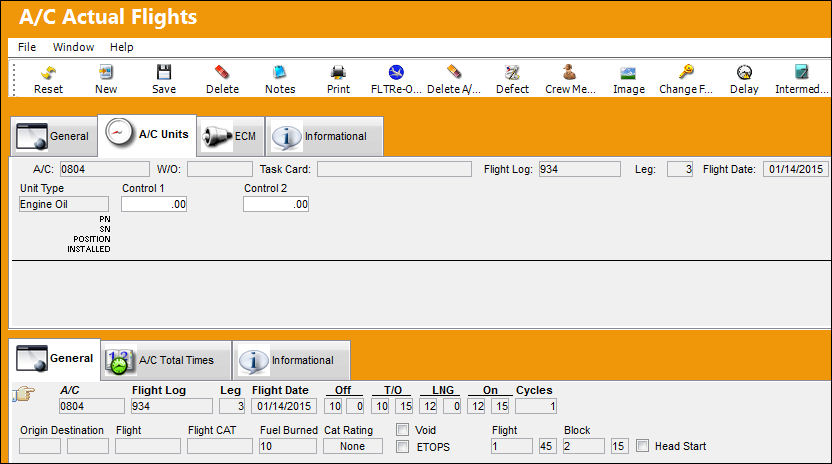This screenshot has height=464, width=832.
Task: Switch to the ECM tab
Action: click(x=231, y=136)
